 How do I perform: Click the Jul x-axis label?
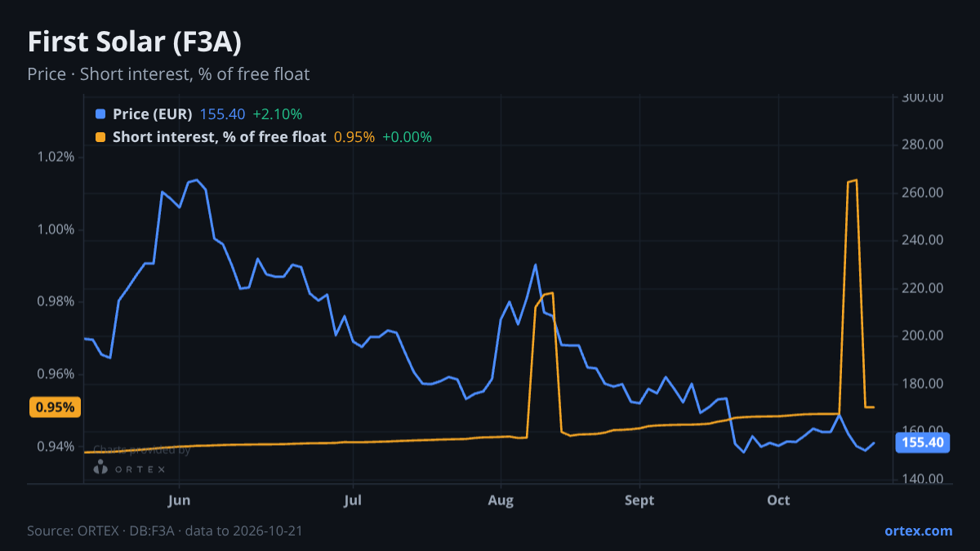pyautogui.click(x=353, y=500)
